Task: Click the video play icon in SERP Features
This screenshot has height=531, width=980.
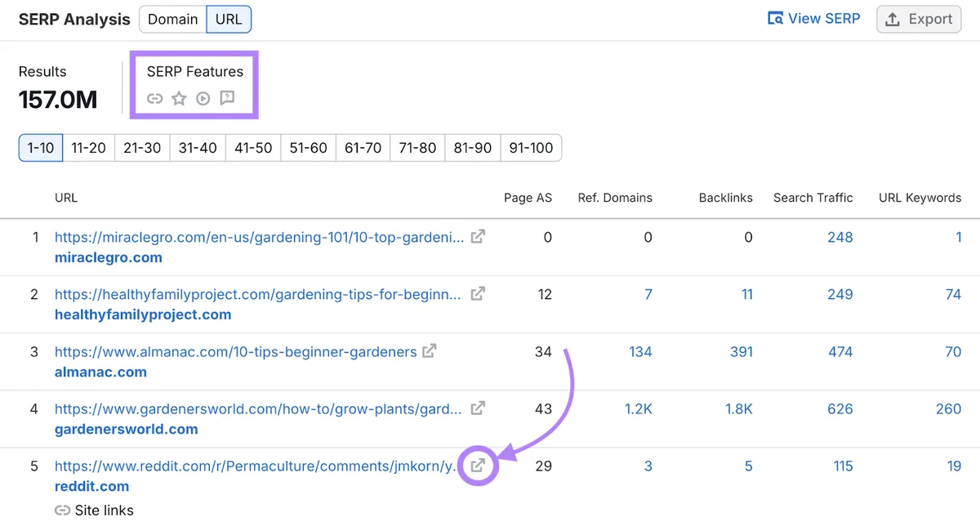Action: click(203, 99)
